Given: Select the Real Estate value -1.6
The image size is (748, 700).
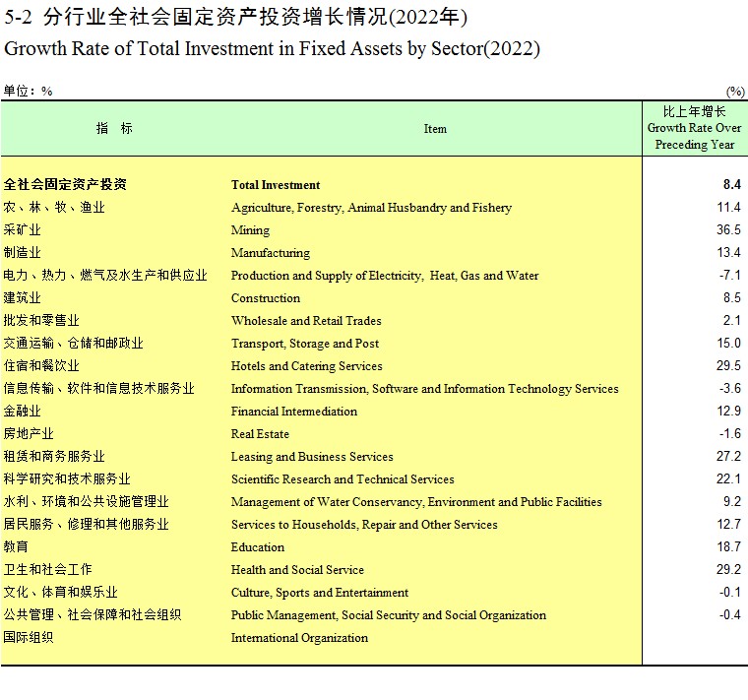Looking at the screenshot, I should point(730,433).
